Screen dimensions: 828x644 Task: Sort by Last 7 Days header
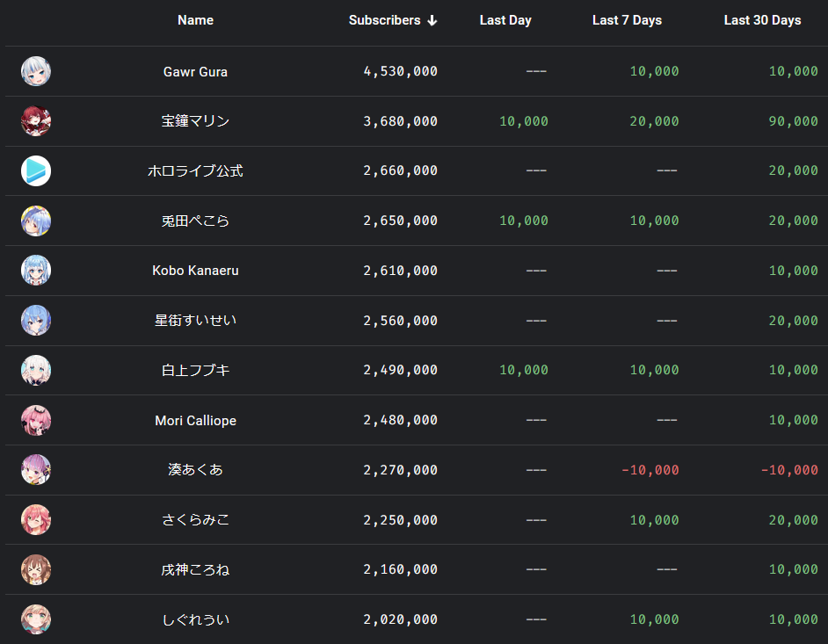pos(627,20)
